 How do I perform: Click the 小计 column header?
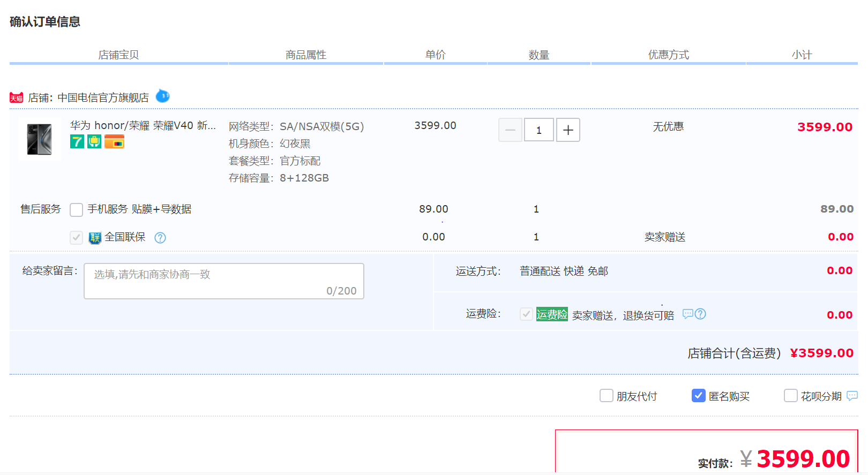tap(802, 55)
